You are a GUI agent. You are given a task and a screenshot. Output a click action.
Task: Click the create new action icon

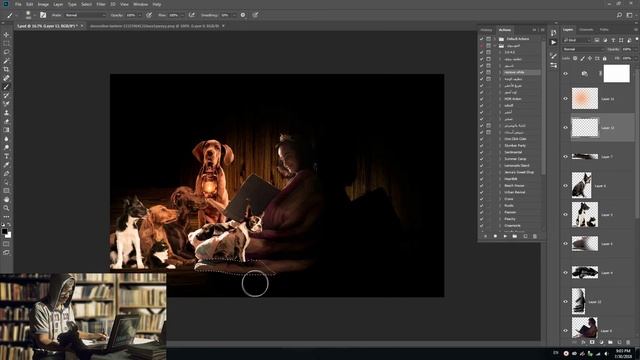[525, 236]
